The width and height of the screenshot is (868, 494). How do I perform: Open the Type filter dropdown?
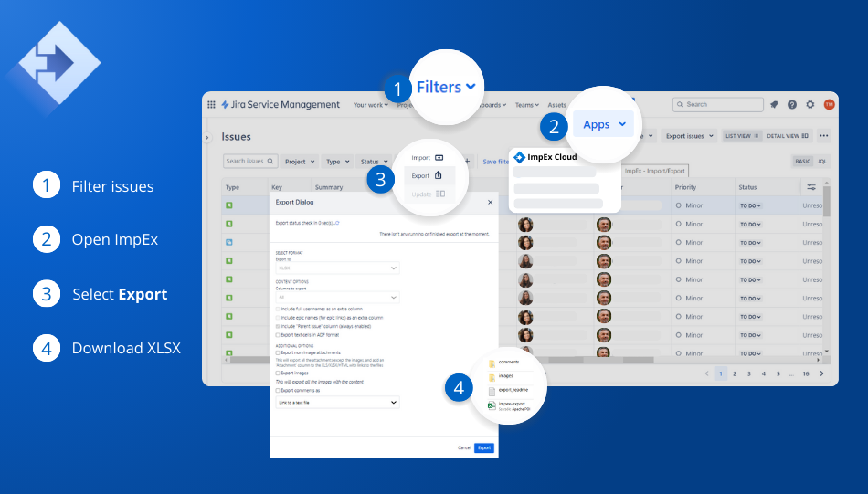pos(337,162)
